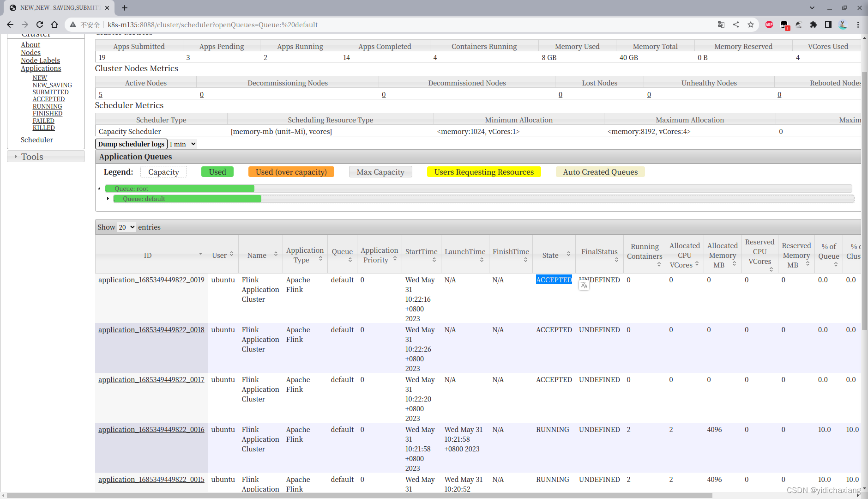
Task: Reload the current page
Action: (40, 24)
